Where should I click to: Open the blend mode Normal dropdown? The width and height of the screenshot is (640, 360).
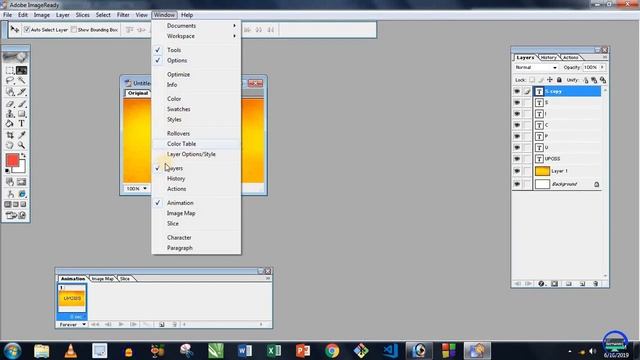[536, 67]
